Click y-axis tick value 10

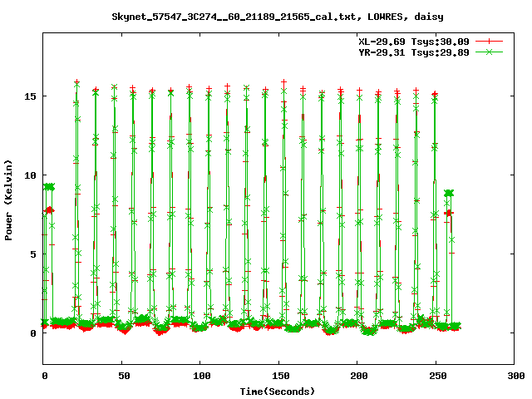click(30, 175)
